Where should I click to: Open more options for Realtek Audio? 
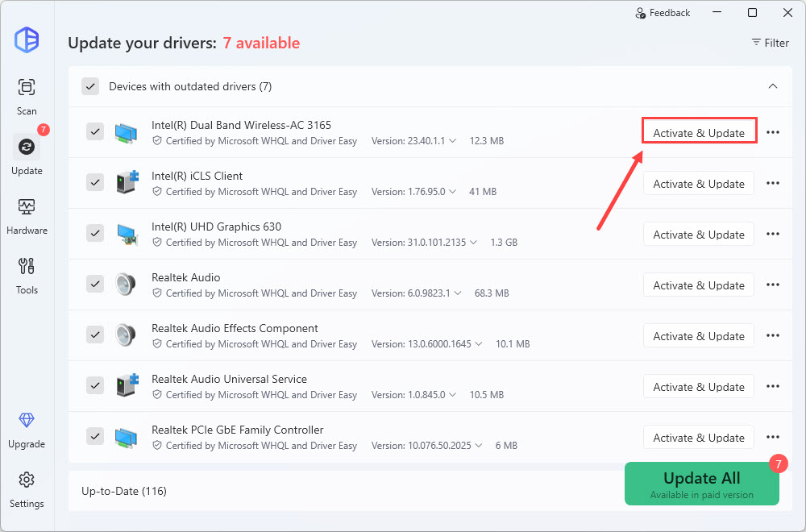[x=773, y=285]
